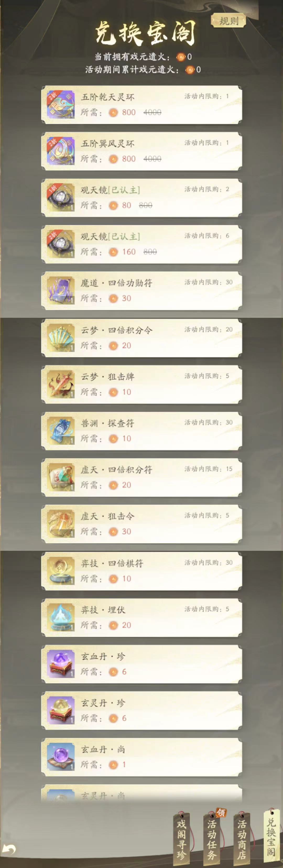Select the 弈技·四倍棋符 coin icon
283x868 pixels.
(61, 571)
